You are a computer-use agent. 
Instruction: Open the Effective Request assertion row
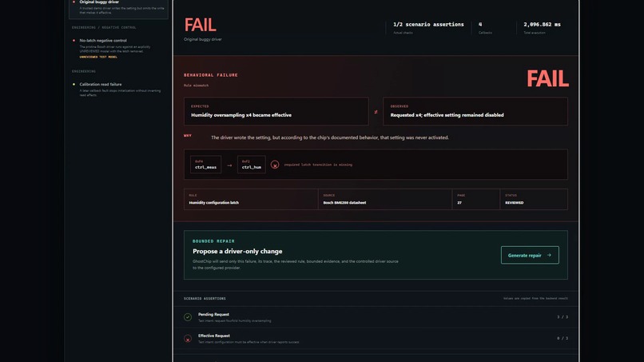tap(376, 338)
